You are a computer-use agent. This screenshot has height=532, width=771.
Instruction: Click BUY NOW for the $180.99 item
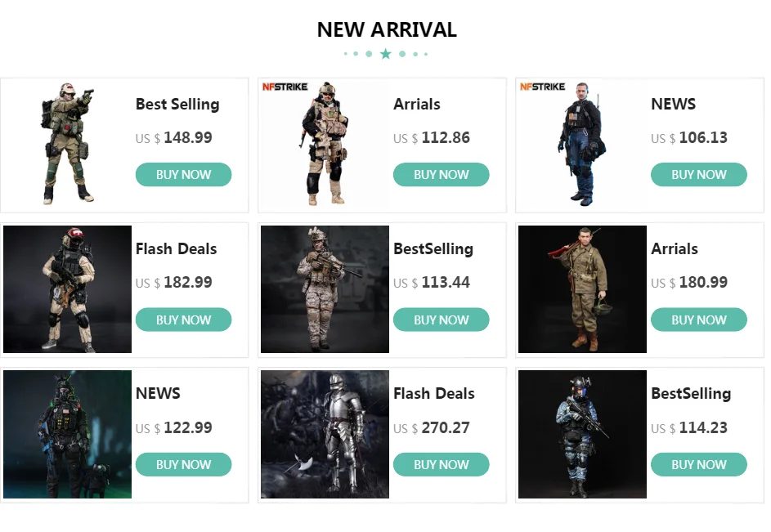699,320
